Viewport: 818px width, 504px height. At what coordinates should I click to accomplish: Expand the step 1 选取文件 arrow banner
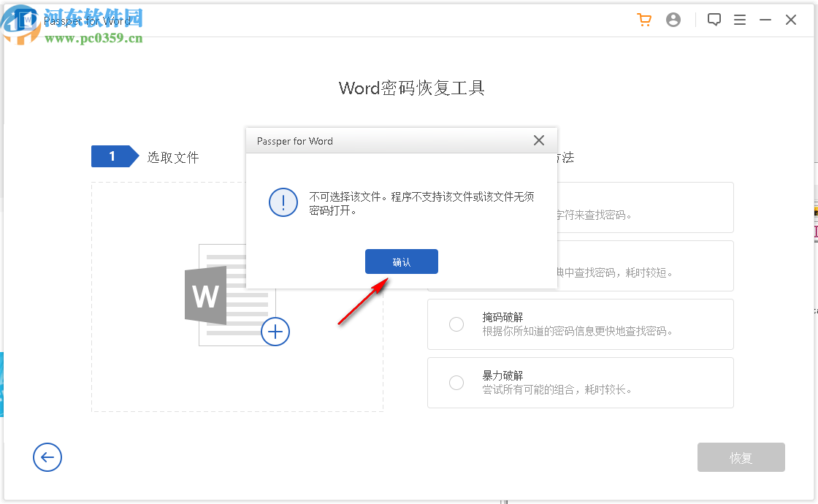115,156
